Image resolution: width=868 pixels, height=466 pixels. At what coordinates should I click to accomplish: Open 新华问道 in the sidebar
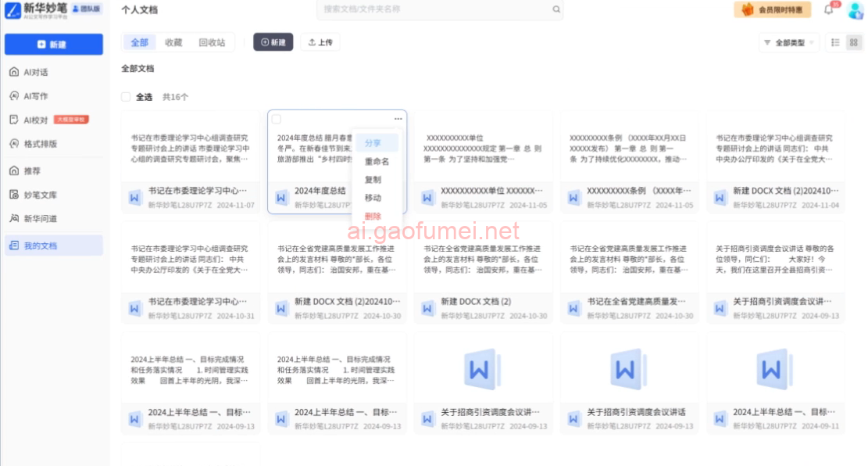(x=39, y=218)
